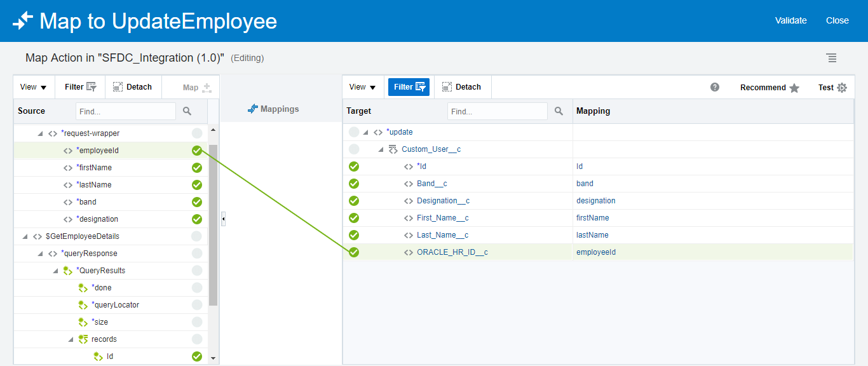Click the grey circle beside *done
Viewport: 868px width, 366px height.
[x=197, y=288]
